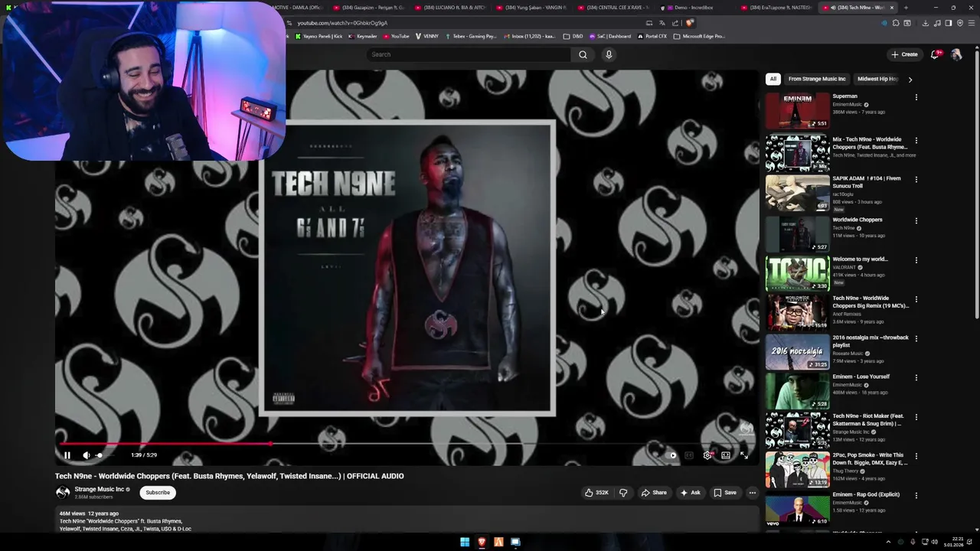The height and width of the screenshot is (551, 980).
Task: Open options for Eminem Lose Yourself
Action: [x=916, y=378]
